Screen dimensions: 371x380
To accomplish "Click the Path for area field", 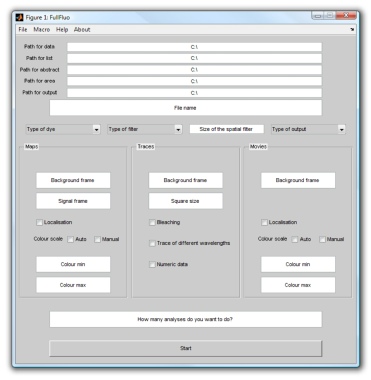I will 194,81.
